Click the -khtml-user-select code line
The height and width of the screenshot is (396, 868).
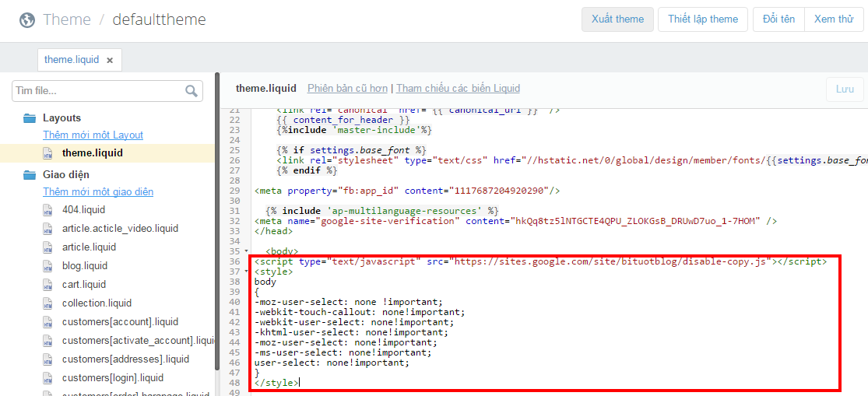(351, 332)
